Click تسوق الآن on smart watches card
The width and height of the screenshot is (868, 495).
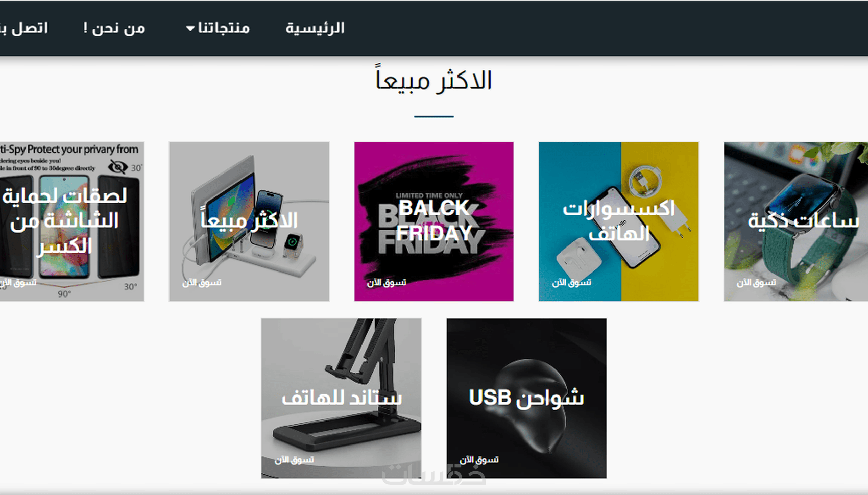(756, 282)
